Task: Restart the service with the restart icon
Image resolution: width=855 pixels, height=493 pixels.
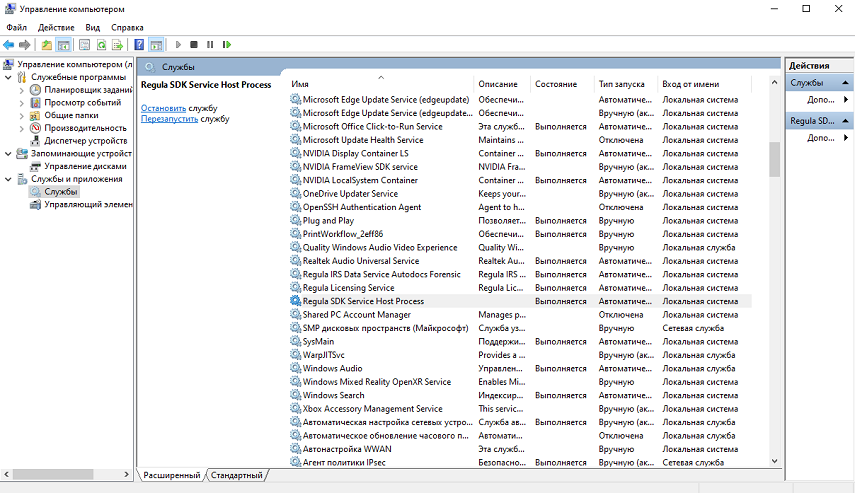Action: click(x=227, y=45)
